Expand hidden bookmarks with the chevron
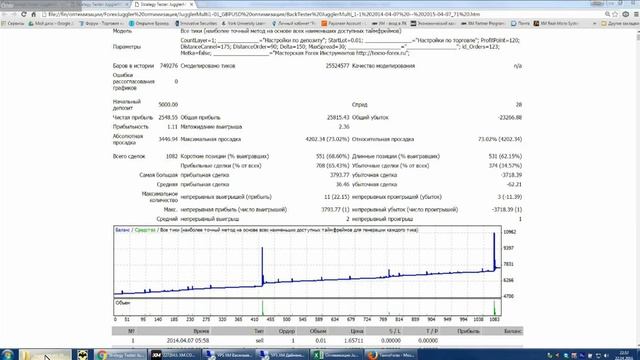 594,24
